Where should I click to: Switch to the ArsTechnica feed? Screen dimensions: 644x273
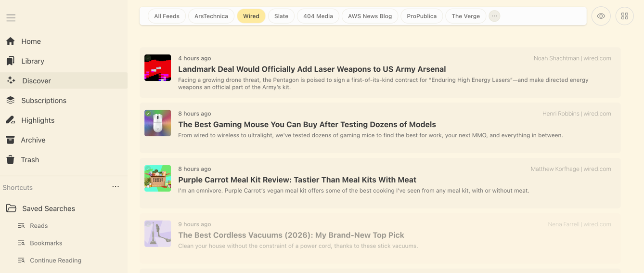point(211,16)
